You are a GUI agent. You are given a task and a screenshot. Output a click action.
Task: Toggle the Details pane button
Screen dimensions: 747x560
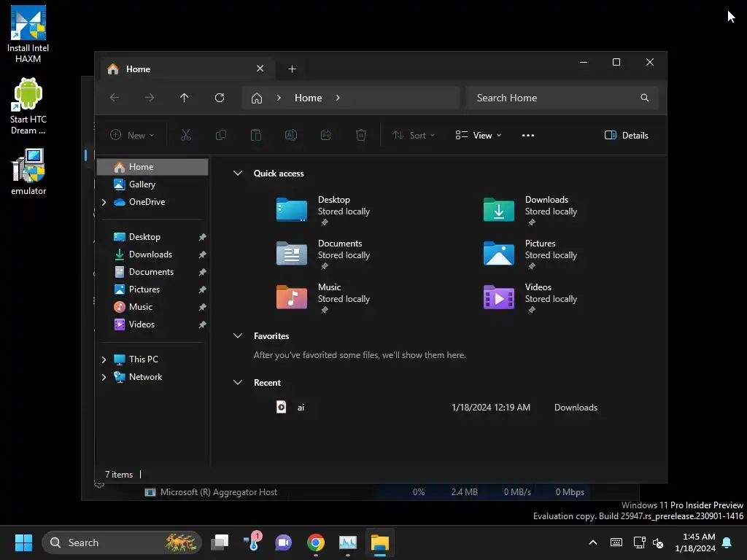click(x=627, y=135)
